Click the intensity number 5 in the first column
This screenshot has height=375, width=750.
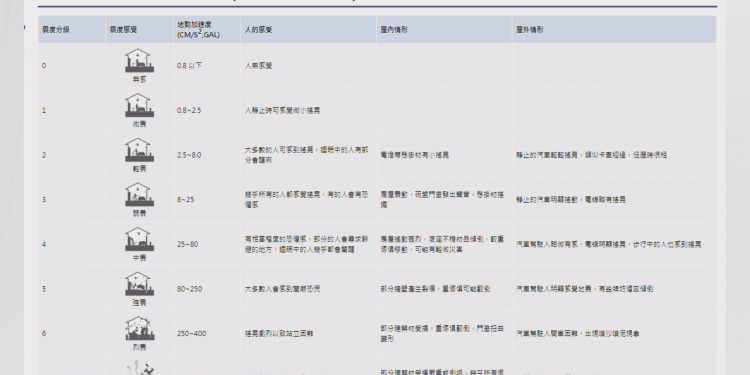coord(44,289)
